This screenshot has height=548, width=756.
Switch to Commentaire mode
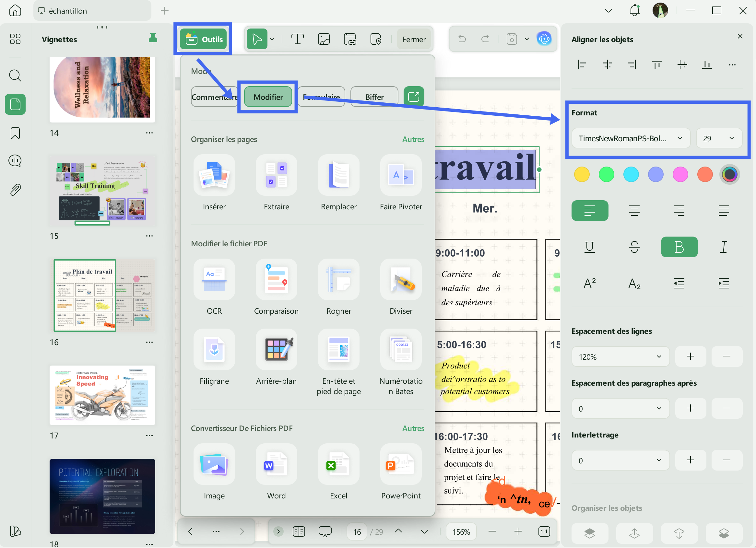(x=214, y=97)
